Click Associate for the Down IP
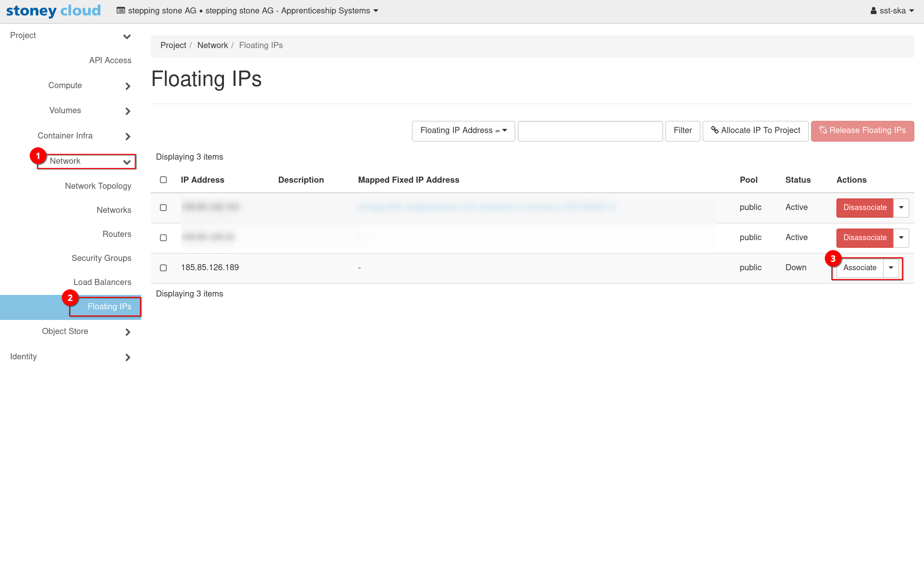Viewport: 924px width, 577px height. pyautogui.click(x=860, y=268)
